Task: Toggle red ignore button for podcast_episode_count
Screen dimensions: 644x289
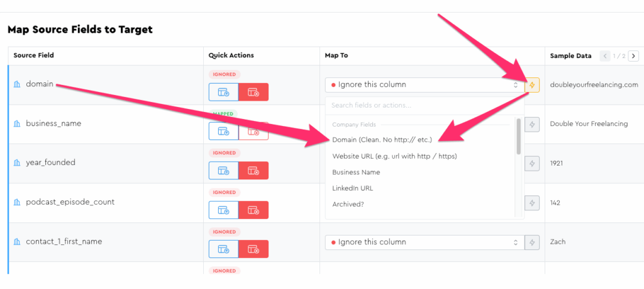Action: click(x=253, y=210)
